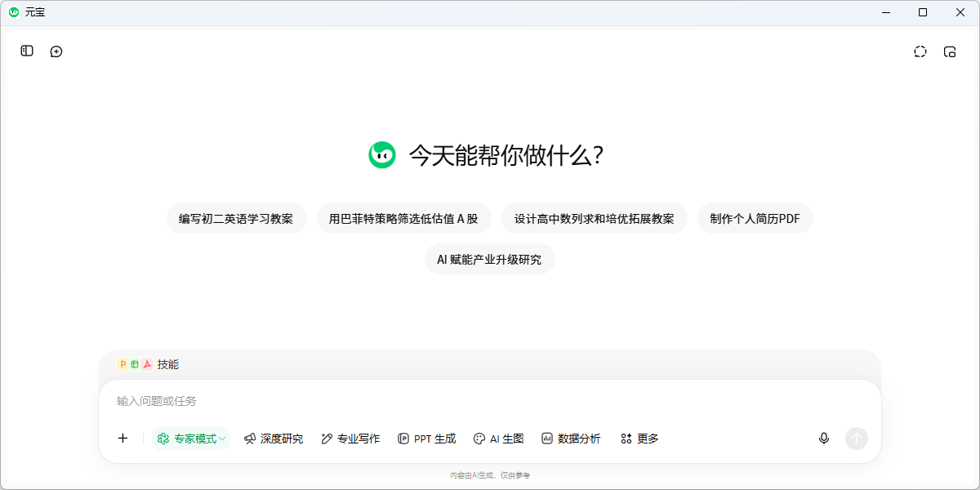This screenshot has width=980, height=490.
Task: Activate the microphone voice input icon
Action: point(824,439)
